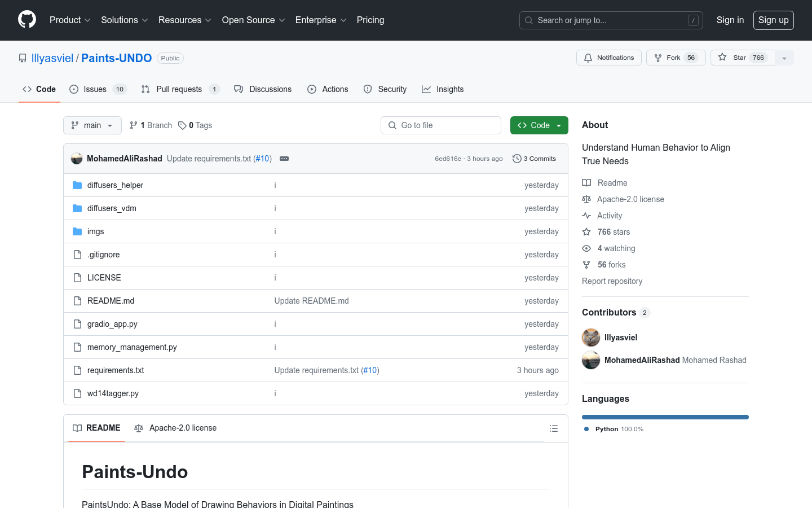Expand the commit message ellipsis icon
Image resolution: width=812 pixels, height=508 pixels.
tap(284, 159)
